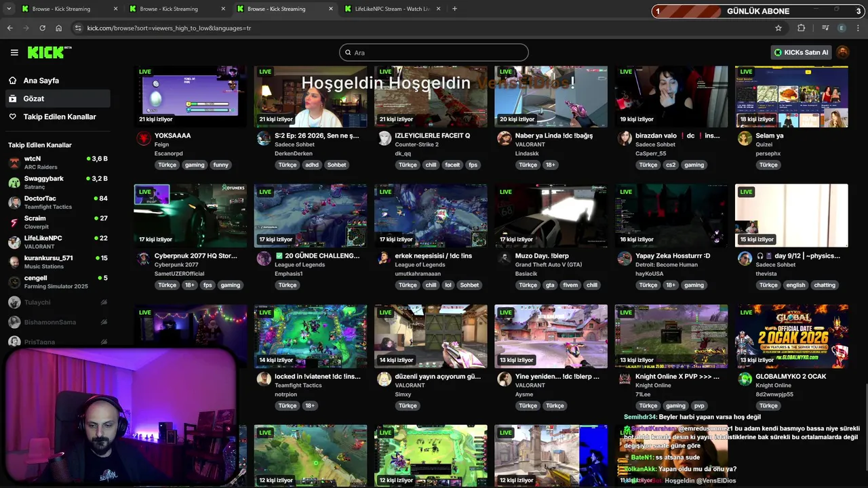Viewport: 868px width, 488px height.
Task: Click the 'fivem' tag under Basiacik stream
Action: [570, 285]
